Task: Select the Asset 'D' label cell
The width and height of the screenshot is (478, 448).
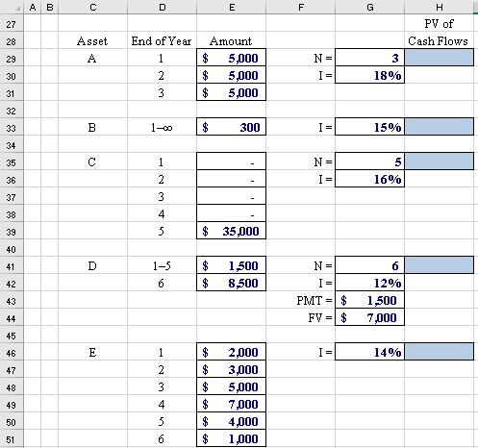Action: (x=93, y=265)
